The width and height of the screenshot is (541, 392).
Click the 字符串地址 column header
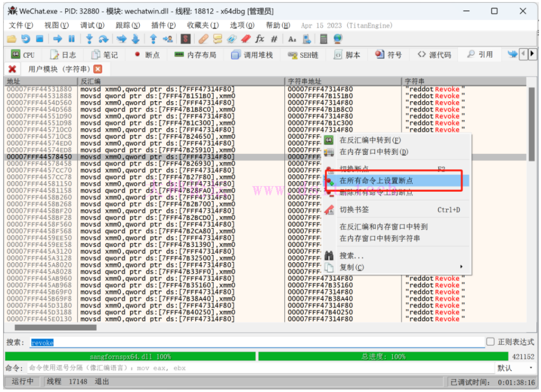coord(343,81)
